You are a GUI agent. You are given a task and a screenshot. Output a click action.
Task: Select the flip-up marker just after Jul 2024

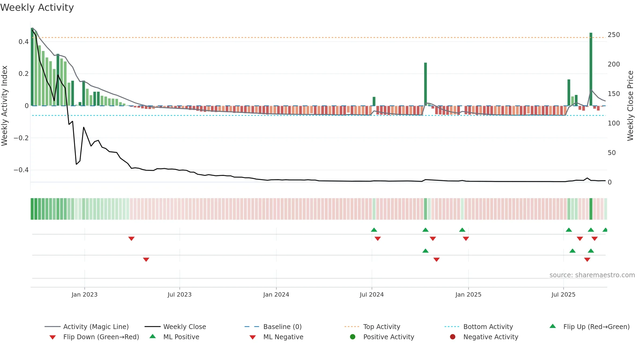374,230
